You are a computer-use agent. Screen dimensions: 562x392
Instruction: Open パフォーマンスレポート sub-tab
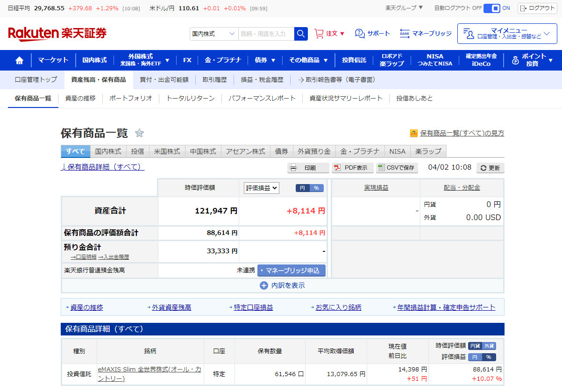(262, 98)
